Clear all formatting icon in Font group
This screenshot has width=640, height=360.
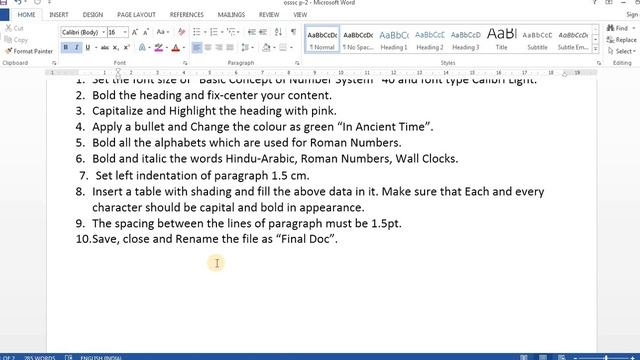pyautogui.click(x=182, y=32)
